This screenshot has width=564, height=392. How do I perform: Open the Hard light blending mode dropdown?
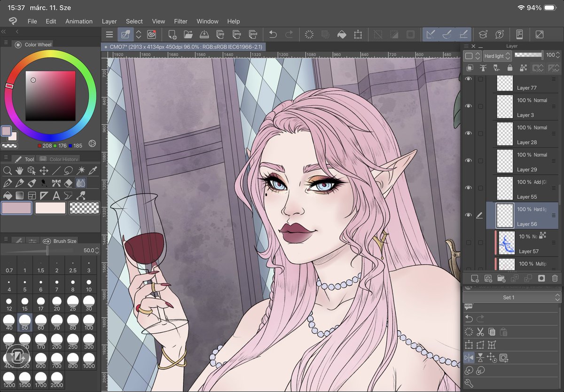coord(496,55)
